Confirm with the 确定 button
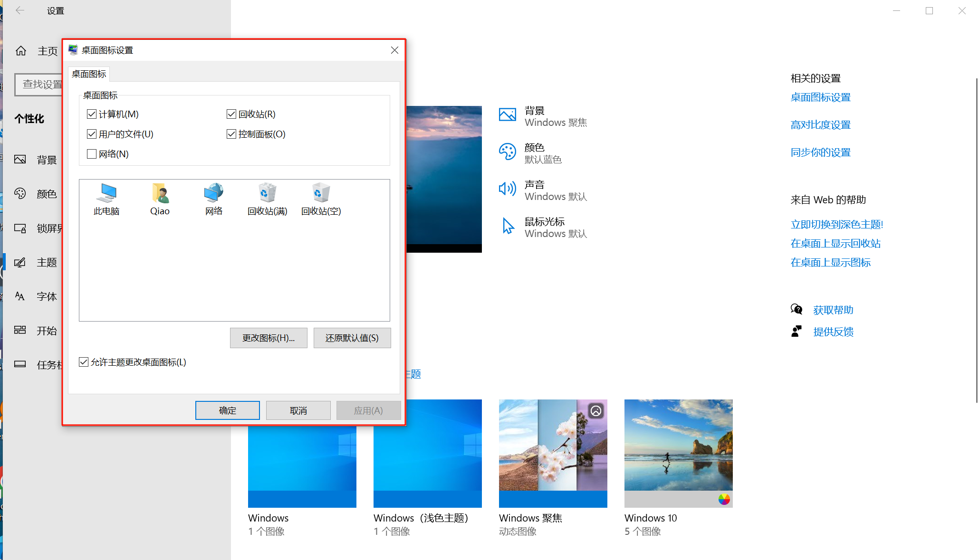 pos(227,410)
